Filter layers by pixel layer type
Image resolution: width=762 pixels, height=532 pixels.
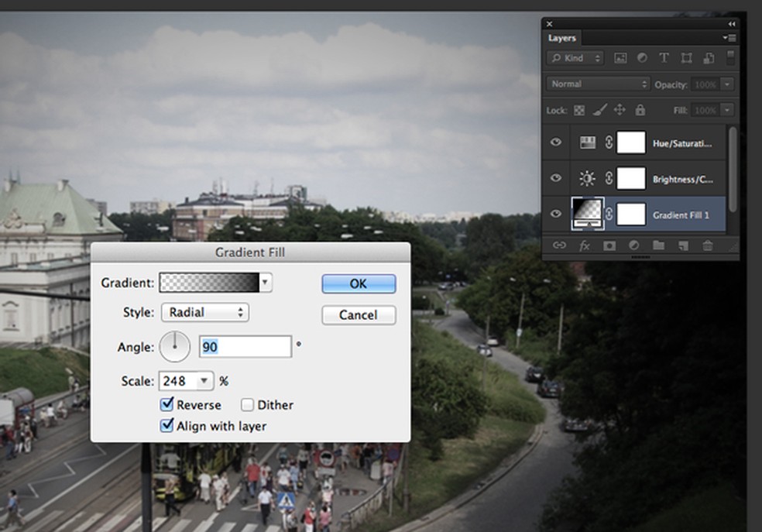point(620,58)
